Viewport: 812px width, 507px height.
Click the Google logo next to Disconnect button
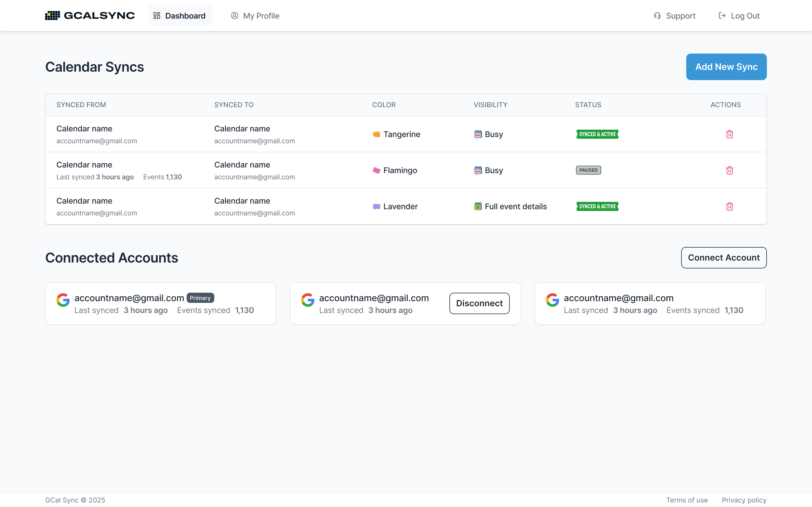(308, 300)
